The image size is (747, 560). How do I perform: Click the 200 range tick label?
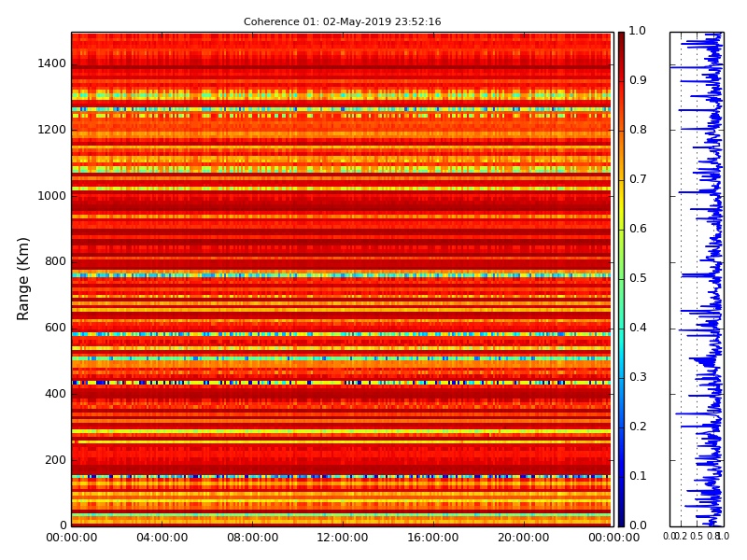point(55,460)
